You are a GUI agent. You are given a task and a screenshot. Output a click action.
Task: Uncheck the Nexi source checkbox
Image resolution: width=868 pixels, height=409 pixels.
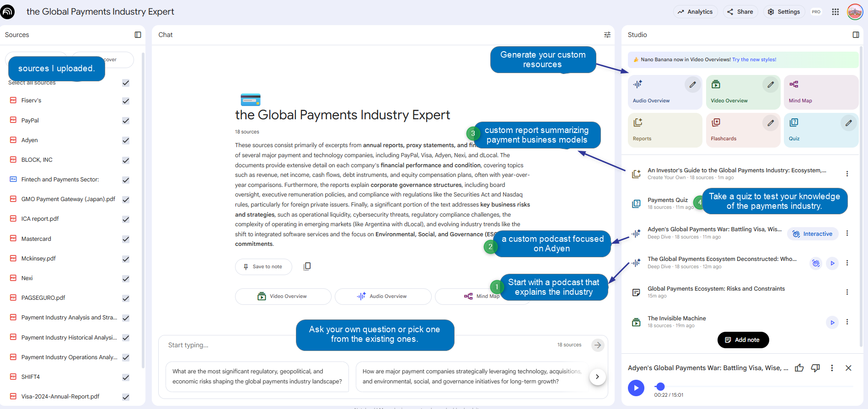pos(126,279)
